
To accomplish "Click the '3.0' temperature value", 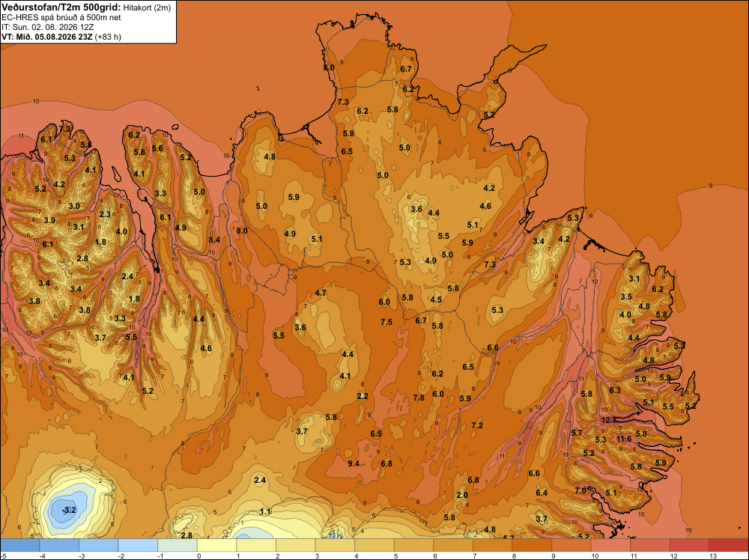I will [74, 206].
